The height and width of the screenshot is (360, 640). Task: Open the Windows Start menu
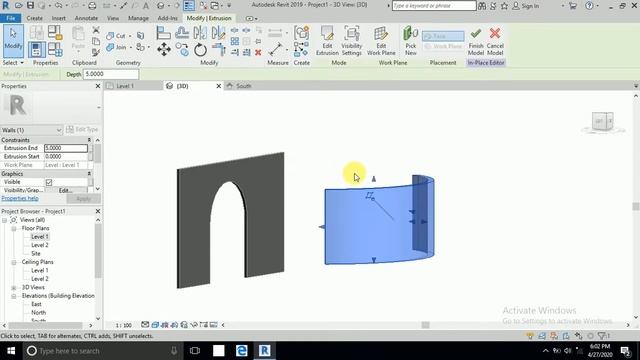coord(11,351)
